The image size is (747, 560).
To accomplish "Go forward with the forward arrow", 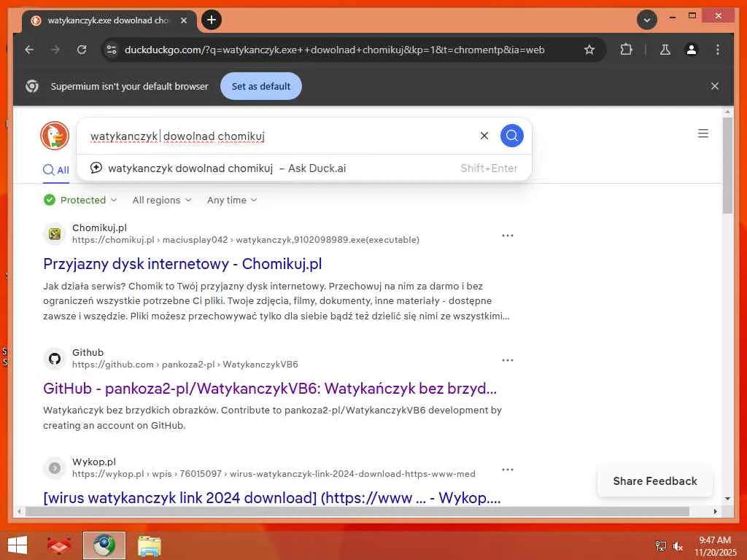I will point(55,50).
